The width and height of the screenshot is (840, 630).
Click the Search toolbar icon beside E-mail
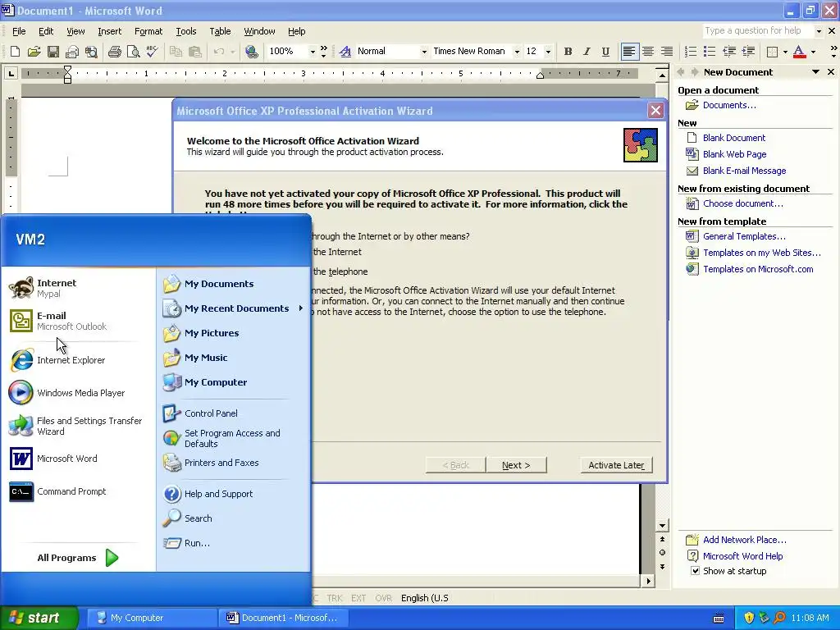click(x=92, y=52)
